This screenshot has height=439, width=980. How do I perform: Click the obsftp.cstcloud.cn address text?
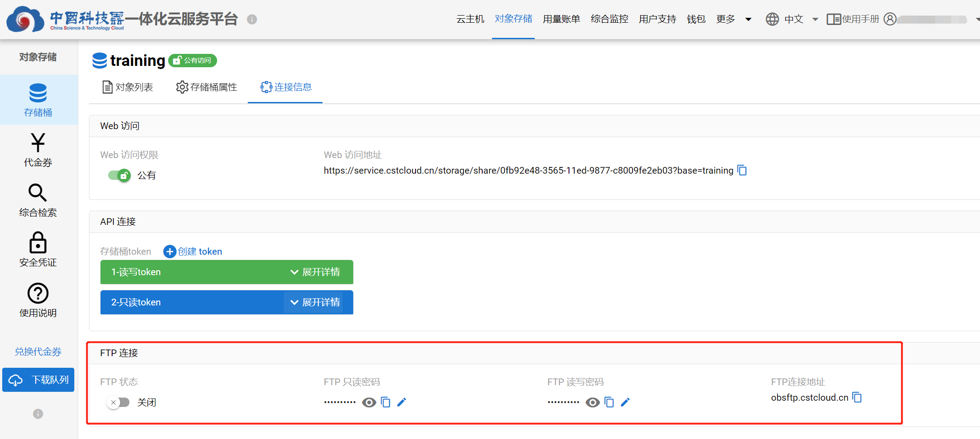[810, 398]
